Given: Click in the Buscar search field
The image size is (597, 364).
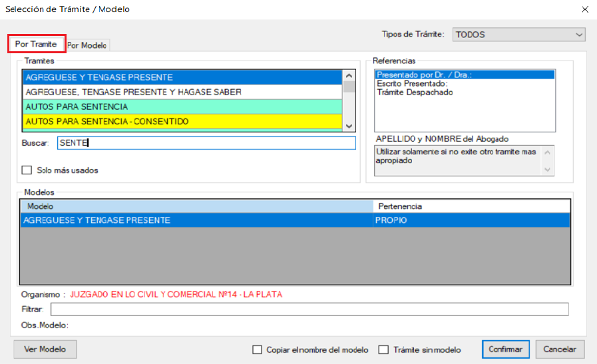Looking at the screenshot, I should coord(206,143).
